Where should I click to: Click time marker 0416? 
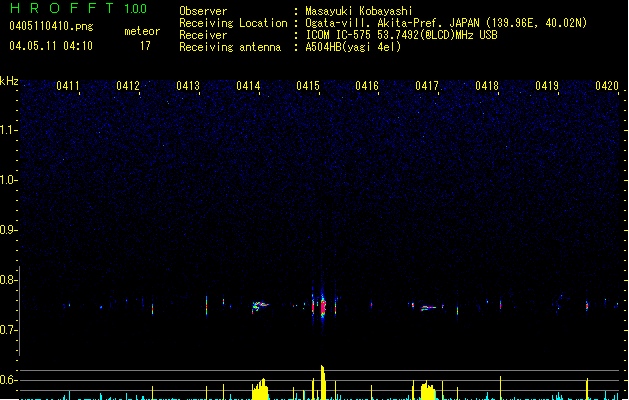pyautogui.click(x=367, y=86)
